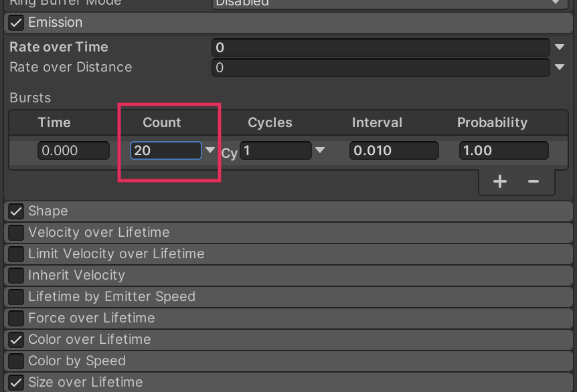The width and height of the screenshot is (577, 392).
Task: Click the minus icon to remove burst
Action: (533, 181)
